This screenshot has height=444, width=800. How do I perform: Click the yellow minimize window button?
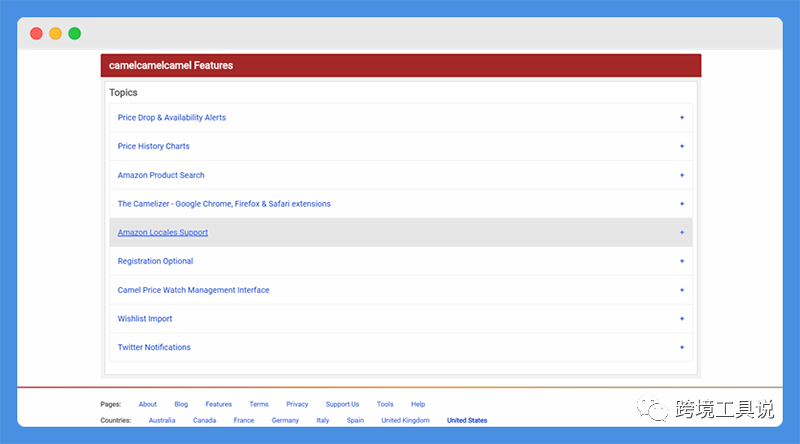[x=56, y=34]
